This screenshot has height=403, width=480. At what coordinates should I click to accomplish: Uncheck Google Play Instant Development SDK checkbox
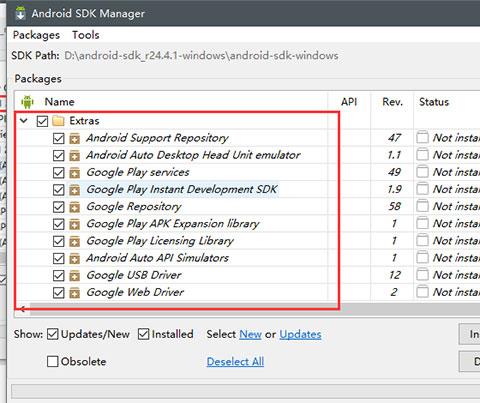[x=59, y=190]
